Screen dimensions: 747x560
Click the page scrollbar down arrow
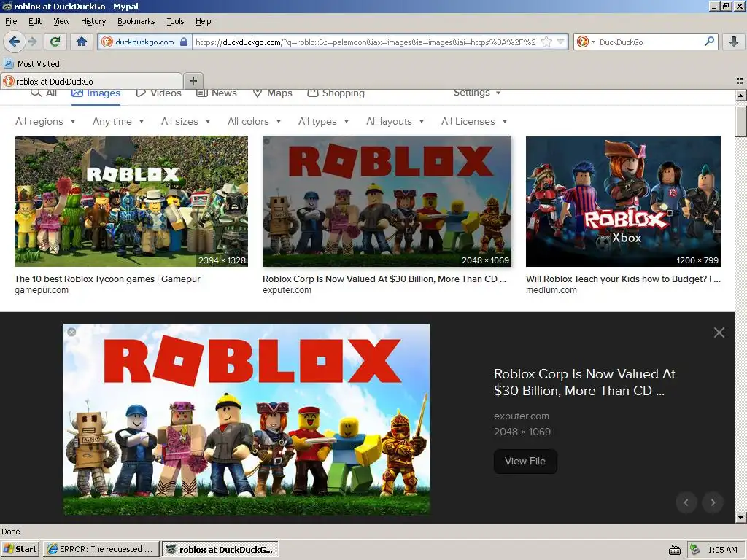tap(740, 517)
